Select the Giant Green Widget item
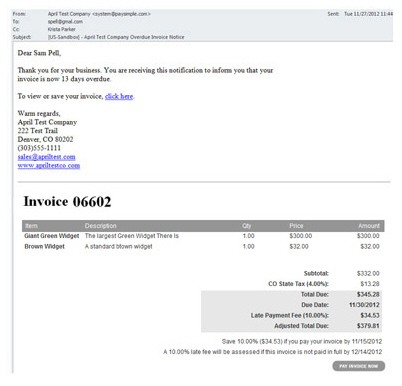Image resolution: width=402 pixels, height=386 pixels. 52,236
